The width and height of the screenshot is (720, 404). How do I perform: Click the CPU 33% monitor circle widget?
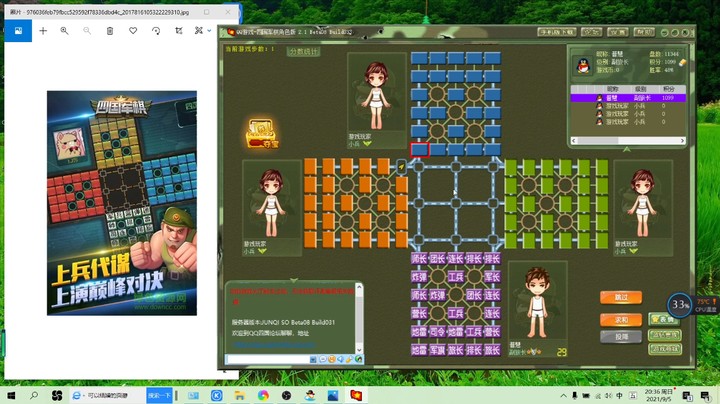click(x=680, y=304)
